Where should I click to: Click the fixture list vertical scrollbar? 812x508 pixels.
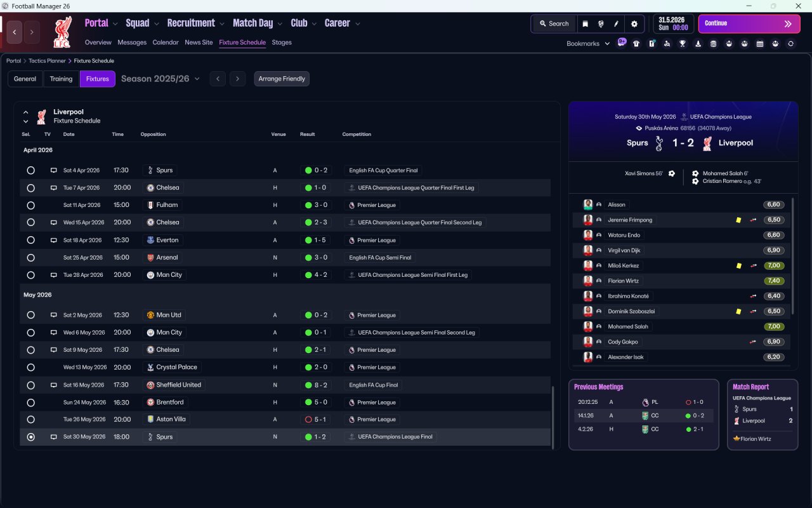[x=553, y=417]
